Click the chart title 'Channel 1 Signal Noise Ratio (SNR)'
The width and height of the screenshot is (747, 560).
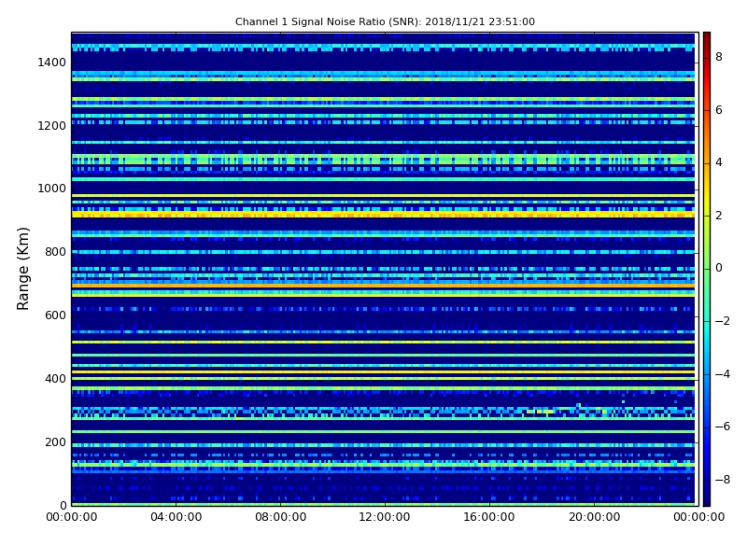pyautogui.click(x=328, y=21)
